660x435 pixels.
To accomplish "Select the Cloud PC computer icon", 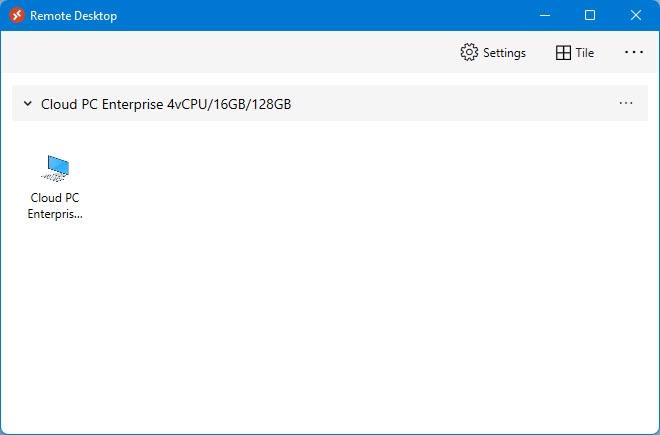I will (55, 168).
